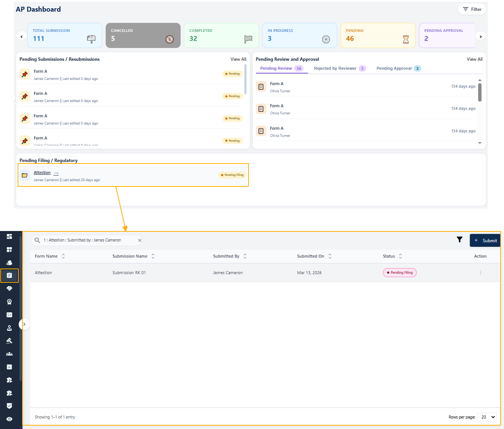Clear the search with the X icon
This screenshot has height=429, width=504.
click(x=140, y=240)
